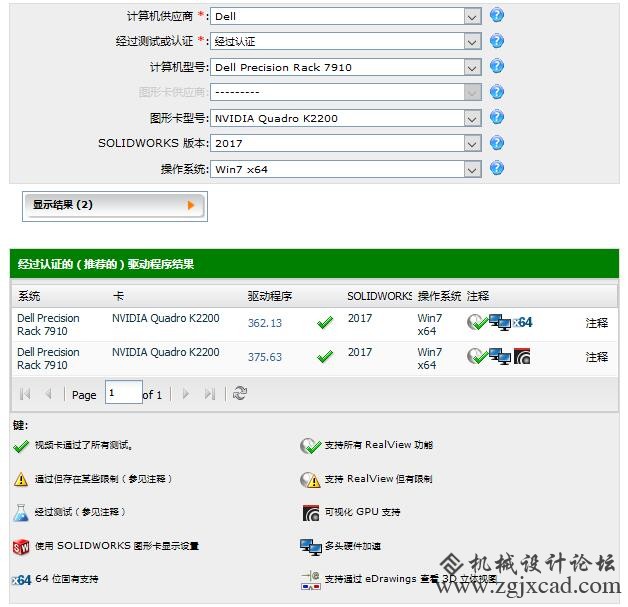Open computer model dropdown Dell Precision Rack 7910

click(346, 67)
